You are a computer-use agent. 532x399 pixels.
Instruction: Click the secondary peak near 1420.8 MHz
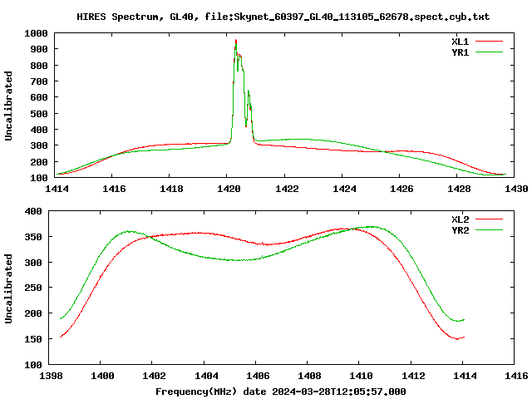point(249,93)
